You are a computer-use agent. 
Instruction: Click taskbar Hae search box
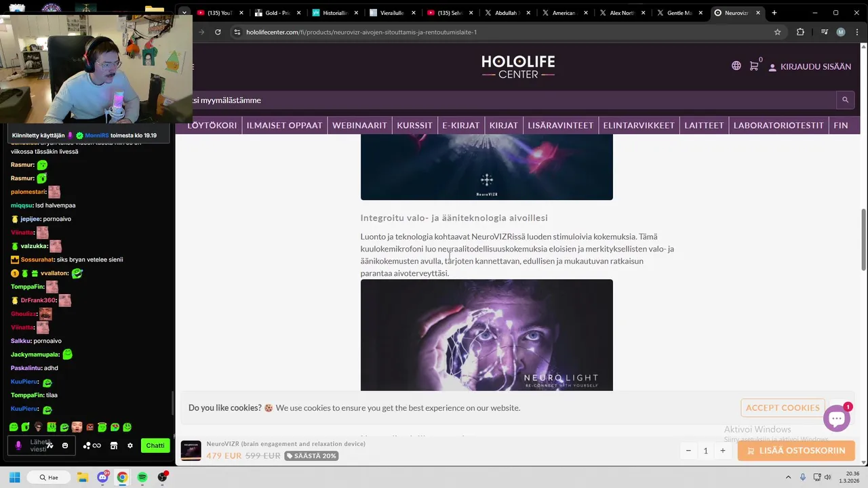click(x=50, y=477)
